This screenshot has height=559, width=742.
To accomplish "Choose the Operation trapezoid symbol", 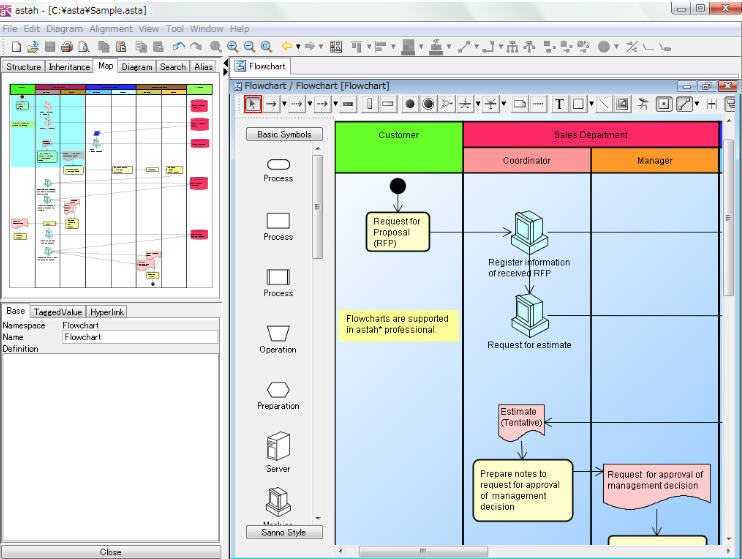I will (278, 332).
